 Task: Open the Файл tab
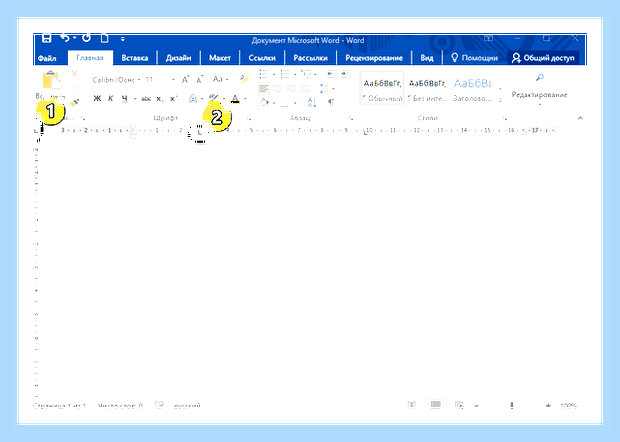pos(47,58)
